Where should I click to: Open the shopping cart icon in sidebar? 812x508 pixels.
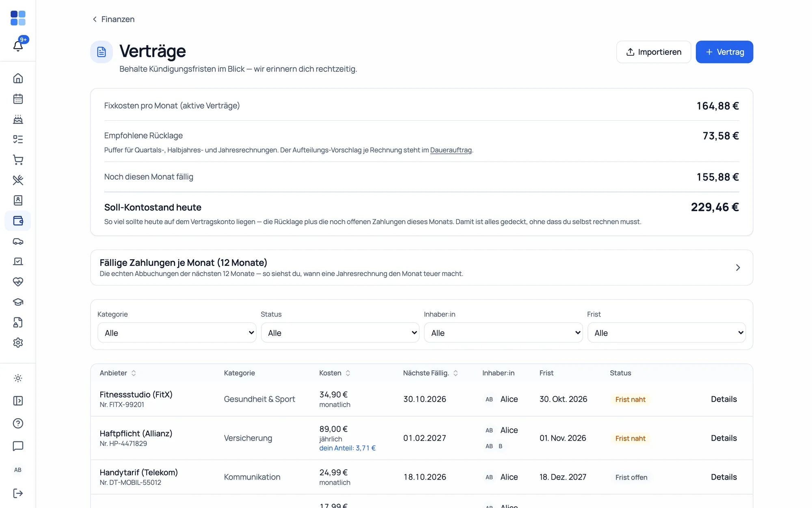(18, 160)
